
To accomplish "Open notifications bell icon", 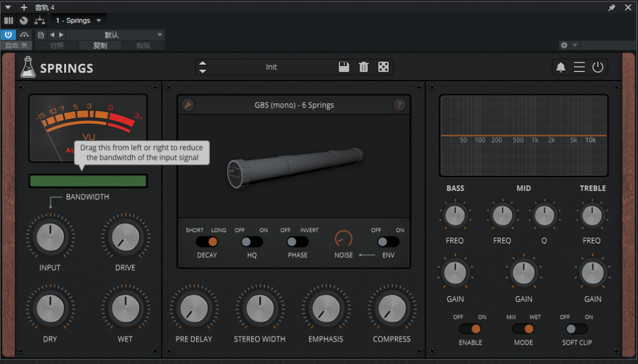I will point(561,67).
